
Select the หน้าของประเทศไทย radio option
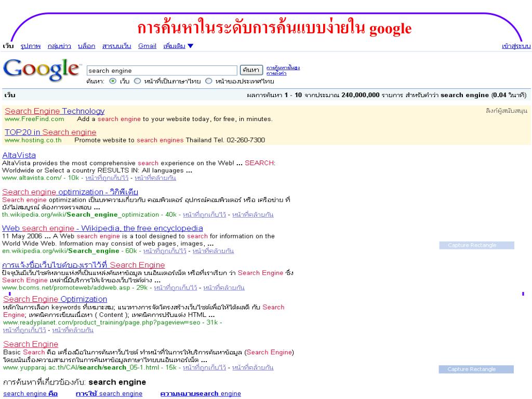click(x=209, y=81)
